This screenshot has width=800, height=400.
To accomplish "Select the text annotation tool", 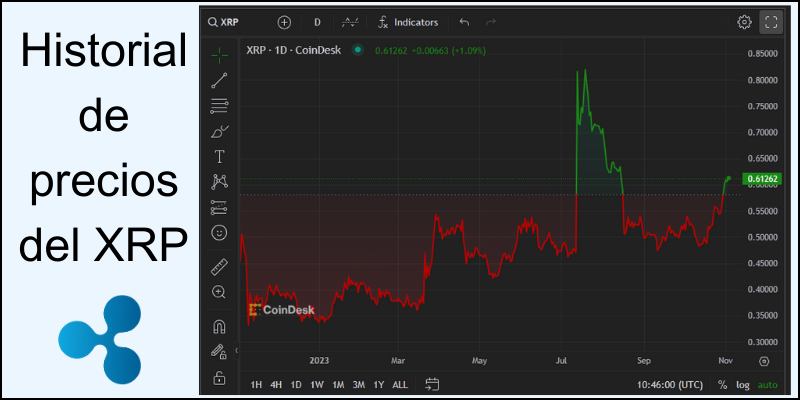I will 219,157.
